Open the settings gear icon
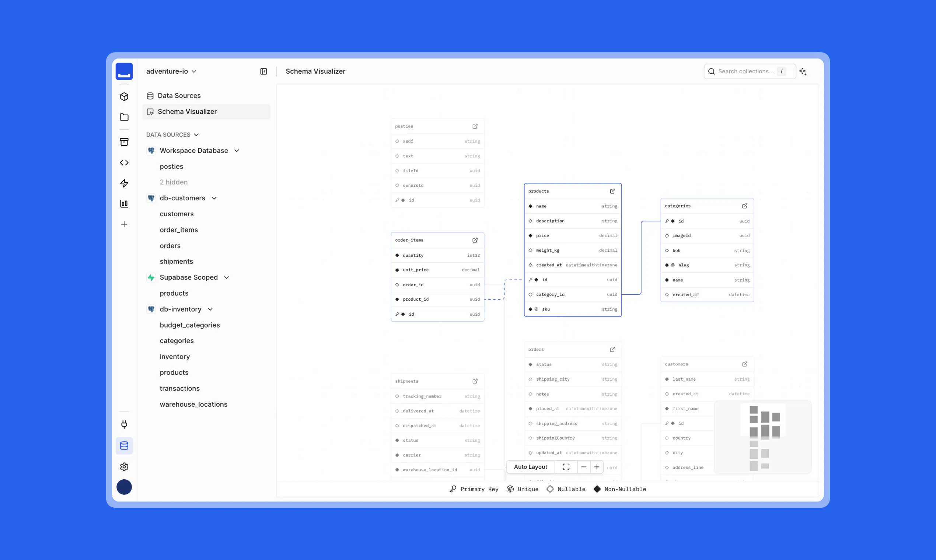936x560 pixels. (124, 467)
